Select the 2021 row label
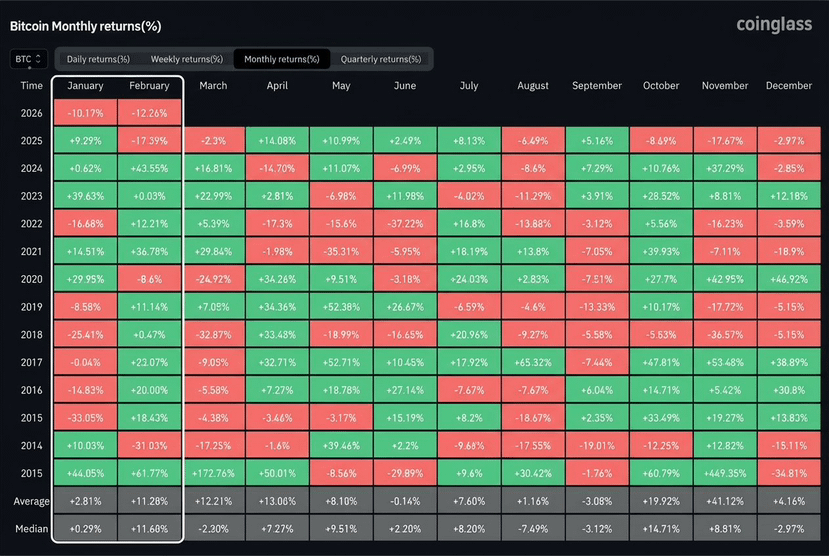The image size is (829, 556). [31, 252]
